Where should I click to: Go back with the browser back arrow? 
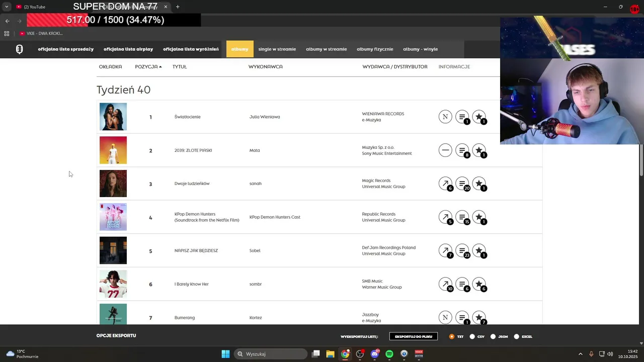point(7,21)
